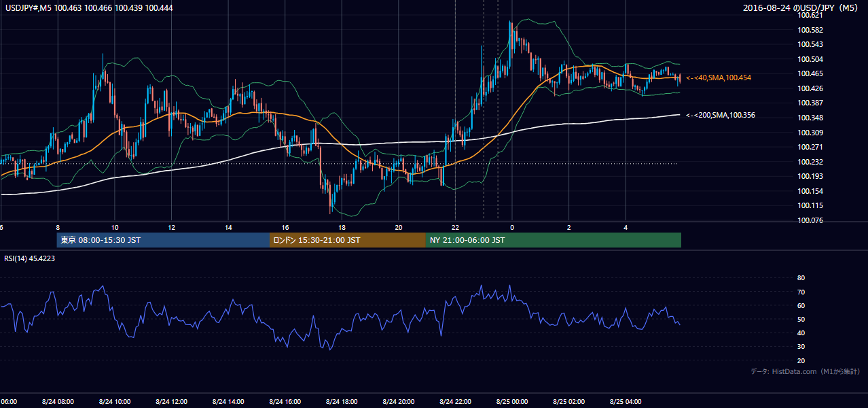Screen dimensions: 868x408
Task: Click the 8/24 18:00 time axis label
Action: pyautogui.click(x=342, y=401)
